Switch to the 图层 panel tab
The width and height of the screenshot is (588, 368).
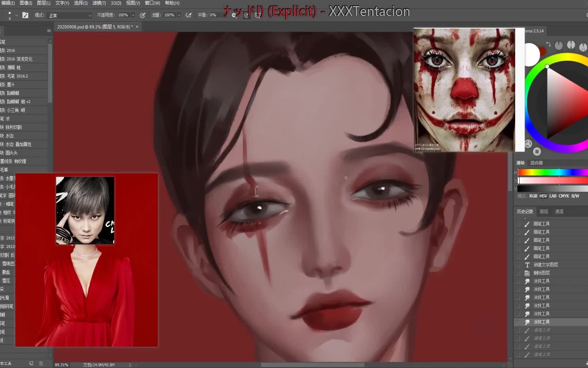[544, 212]
